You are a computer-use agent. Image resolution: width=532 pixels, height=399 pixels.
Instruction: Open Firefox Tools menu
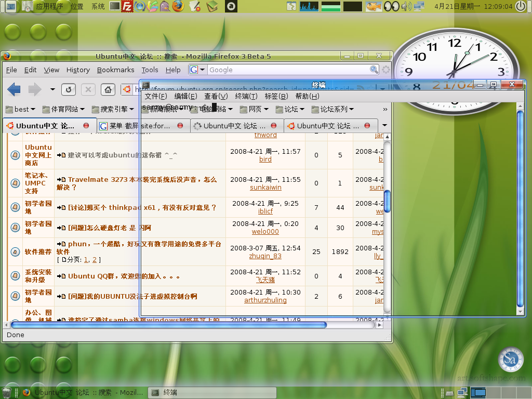coord(150,70)
